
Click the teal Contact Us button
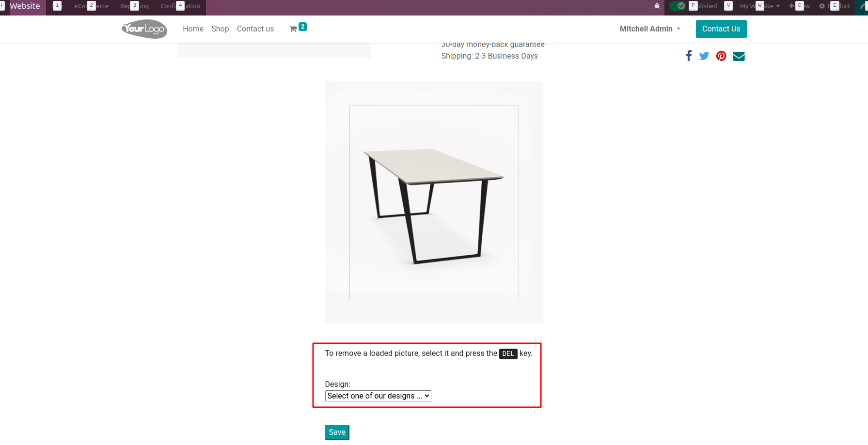pos(721,29)
